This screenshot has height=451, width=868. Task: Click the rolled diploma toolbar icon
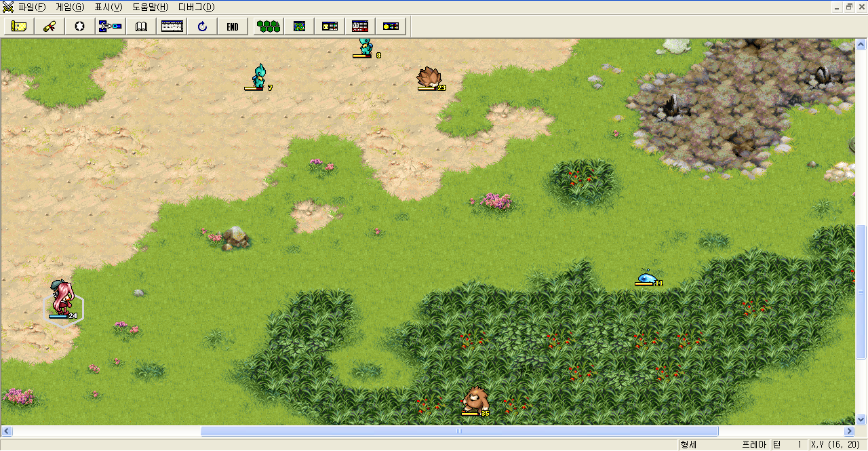(50, 26)
